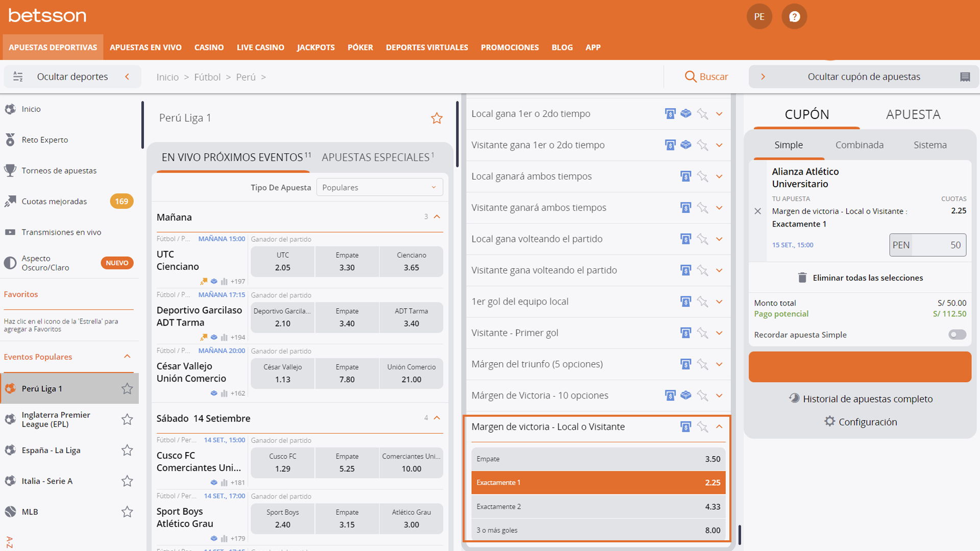980x551 pixels.
Task: Click the PEN stake amount field
Action: (x=927, y=245)
